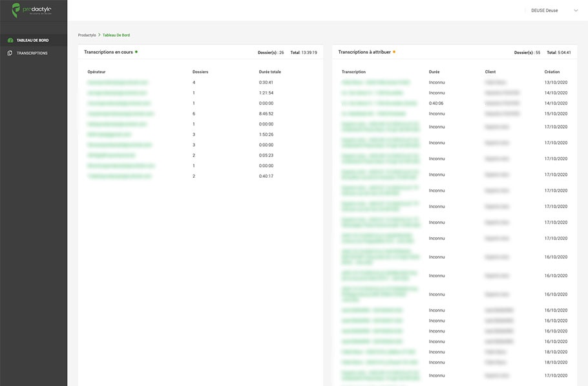The height and width of the screenshot is (386, 588).
Task: Select the operator with 0:40:17 total duration
Action: (x=119, y=176)
